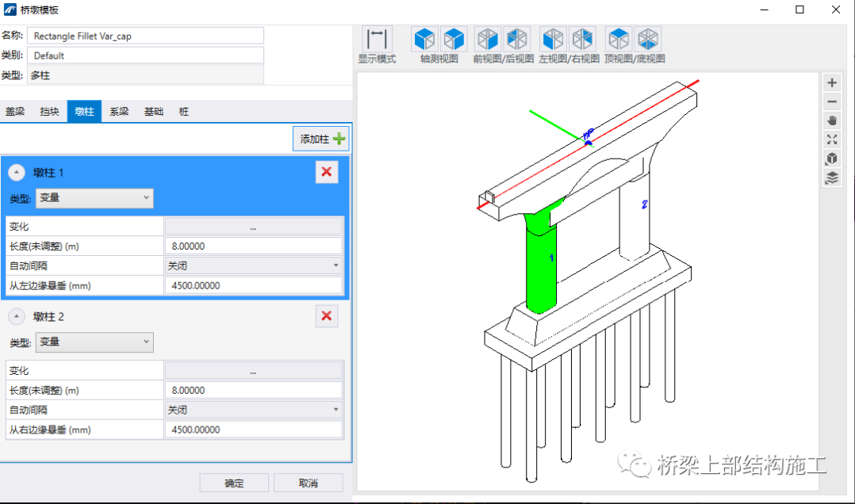Switch to the right view cube icon

[582, 40]
